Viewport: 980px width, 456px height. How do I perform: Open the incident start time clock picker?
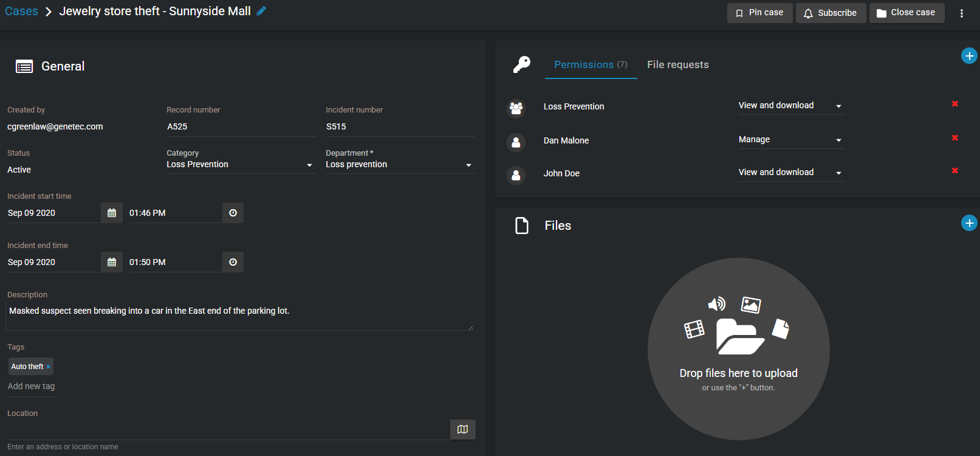pyautogui.click(x=233, y=213)
